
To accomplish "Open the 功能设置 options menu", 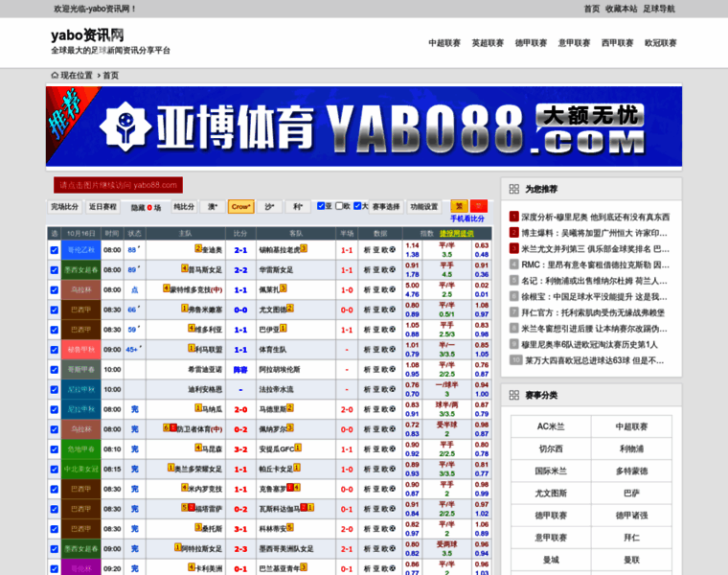I will [424, 207].
